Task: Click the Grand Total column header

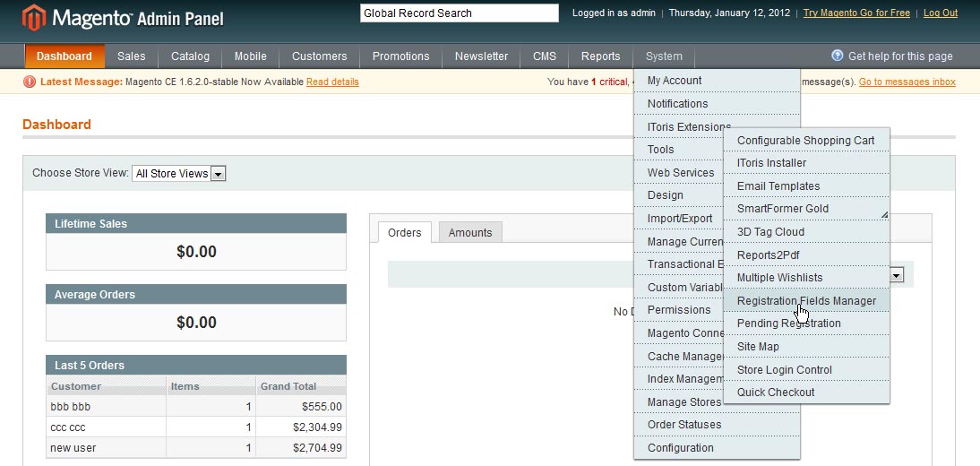Action: pyautogui.click(x=301, y=386)
